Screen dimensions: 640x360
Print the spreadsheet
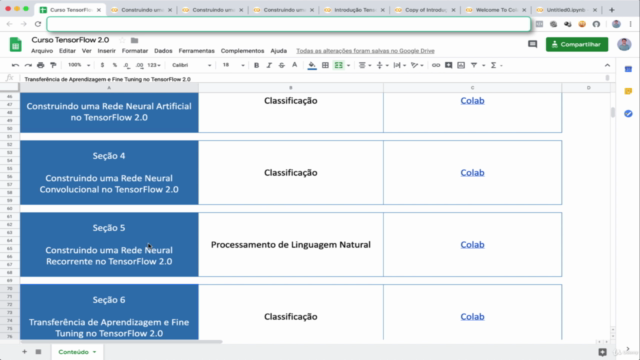click(40, 65)
